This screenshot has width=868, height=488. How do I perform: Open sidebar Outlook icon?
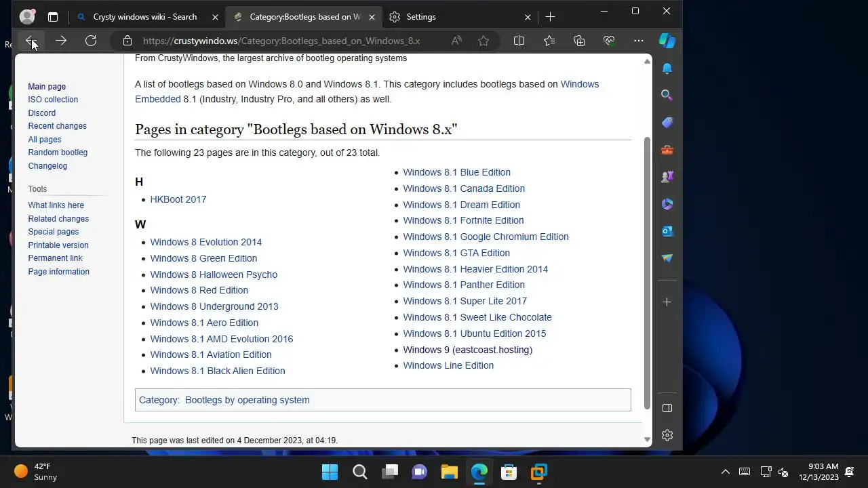pyautogui.click(x=667, y=231)
